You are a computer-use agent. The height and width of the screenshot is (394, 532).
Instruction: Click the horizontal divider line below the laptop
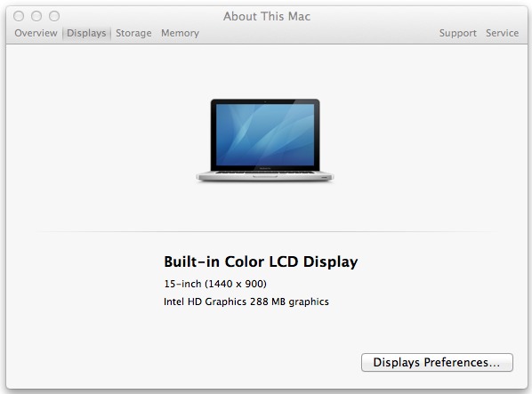point(265,232)
